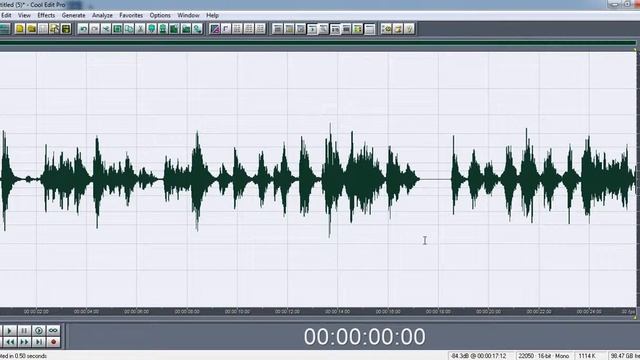Open the Edit menu
The width and height of the screenshot is (640, 360).
coord(6,15)
